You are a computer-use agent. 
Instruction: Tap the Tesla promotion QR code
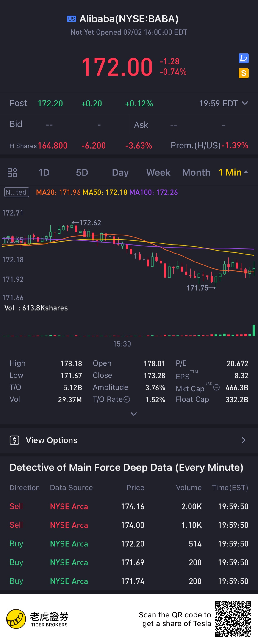(x=233, y=619)
